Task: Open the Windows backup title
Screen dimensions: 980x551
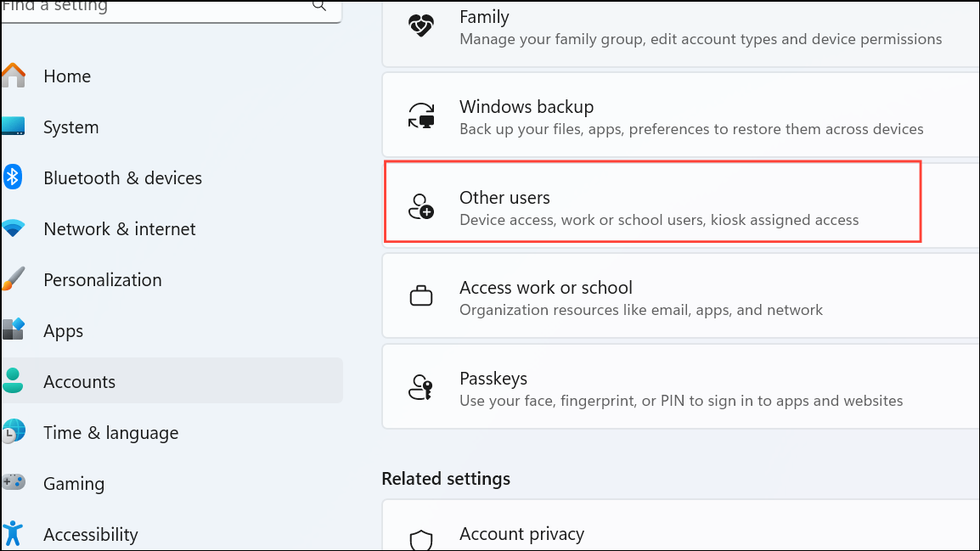Action: coord(527,107)
